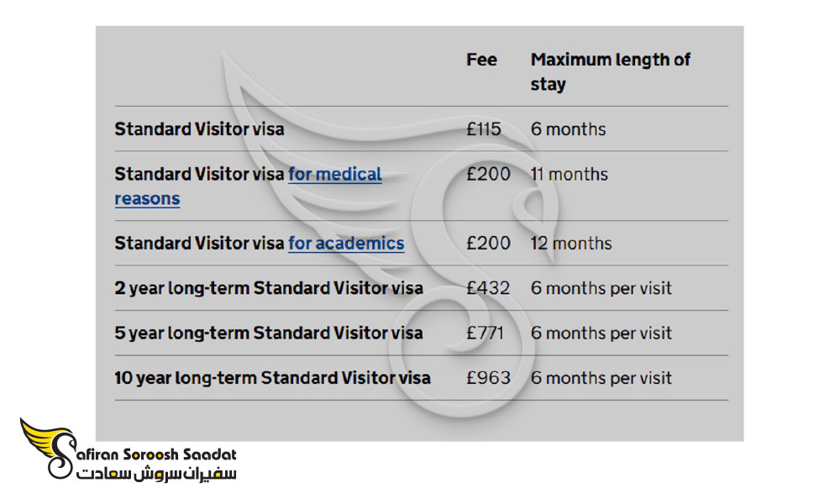Select the '2 year long-term Standard Visitor visa' label

pos(269,288)
